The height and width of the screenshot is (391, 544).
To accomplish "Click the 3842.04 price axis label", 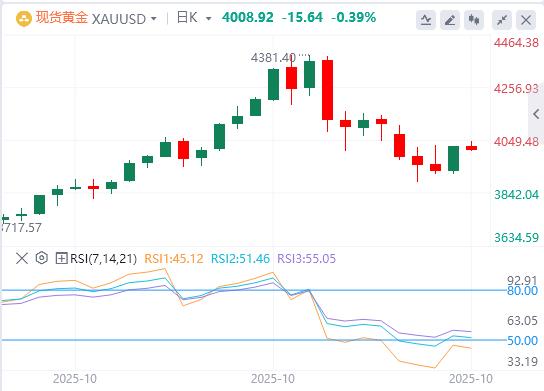I will pos(516,195).
